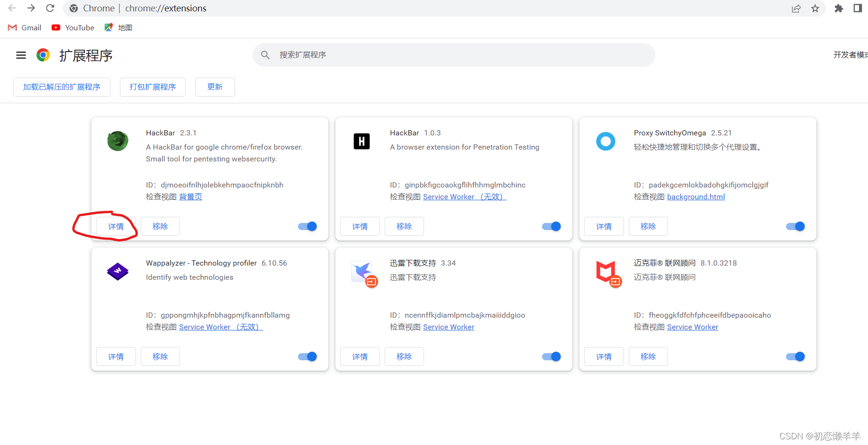
Task: Open the extensions puzzle-piece menu
Action: pos(839,8)
